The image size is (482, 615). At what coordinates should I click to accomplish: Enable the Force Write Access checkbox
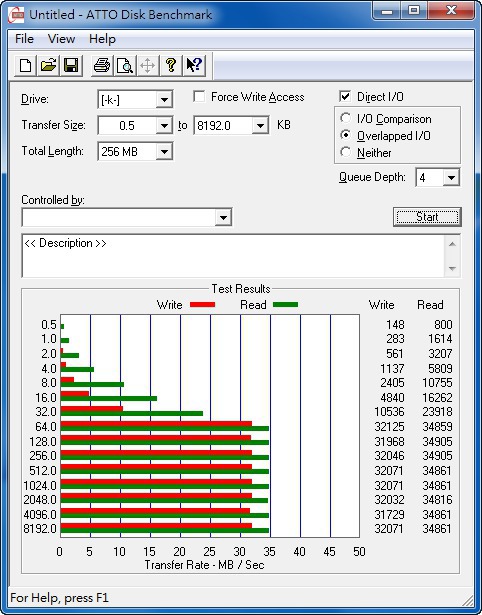pos(199,96)
